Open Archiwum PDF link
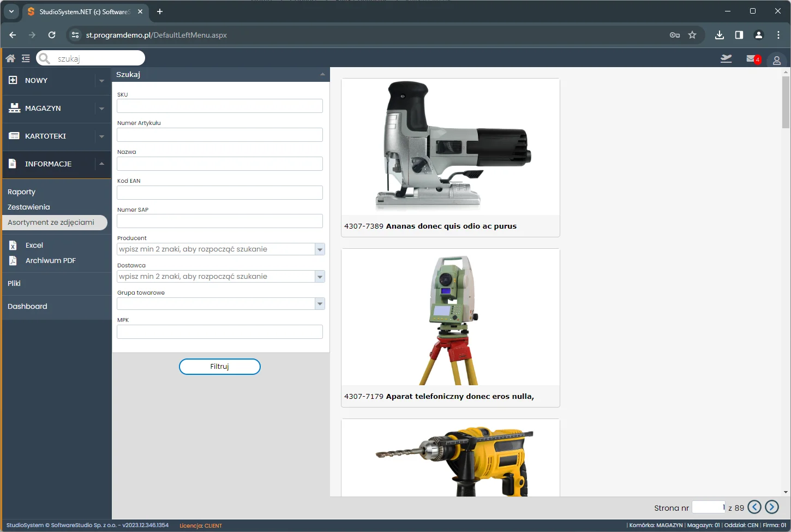 (x=51, y=261)
